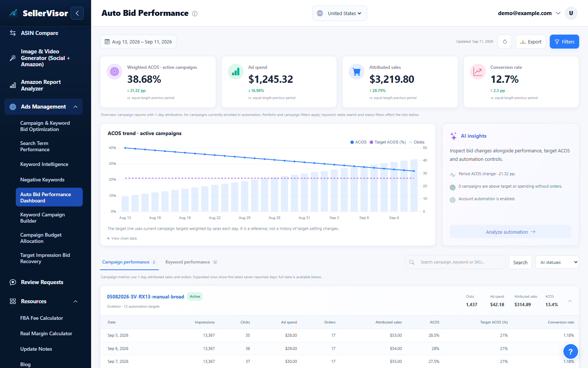Click the Account automation gear icon
Viewport: 588px width, 368px height.
(452, 200)
